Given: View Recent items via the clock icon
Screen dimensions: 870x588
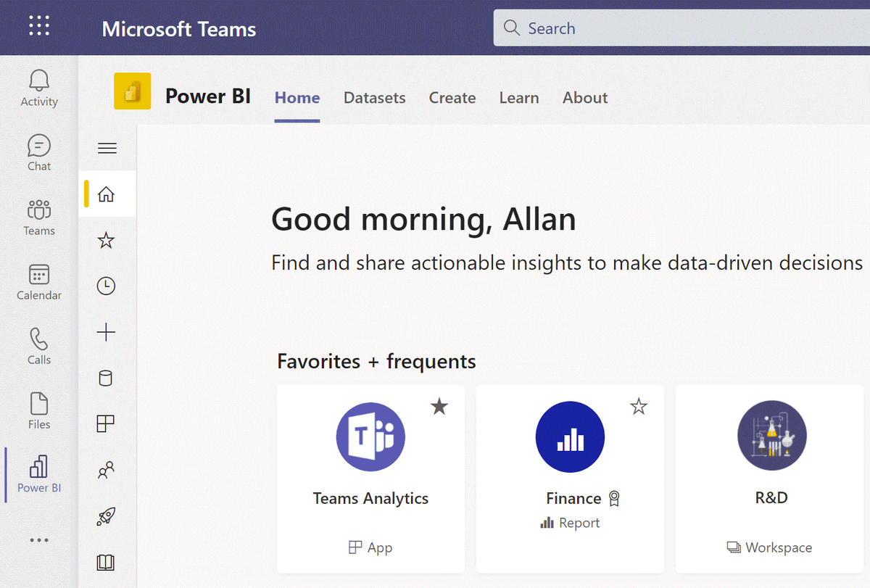Looking at the screenshot, I should [x=107, y=286].
